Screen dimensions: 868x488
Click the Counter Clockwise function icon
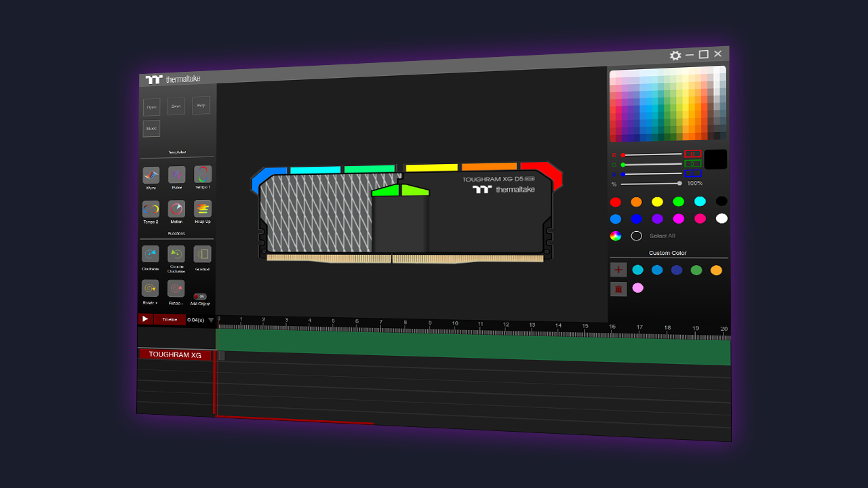point(176,254)
